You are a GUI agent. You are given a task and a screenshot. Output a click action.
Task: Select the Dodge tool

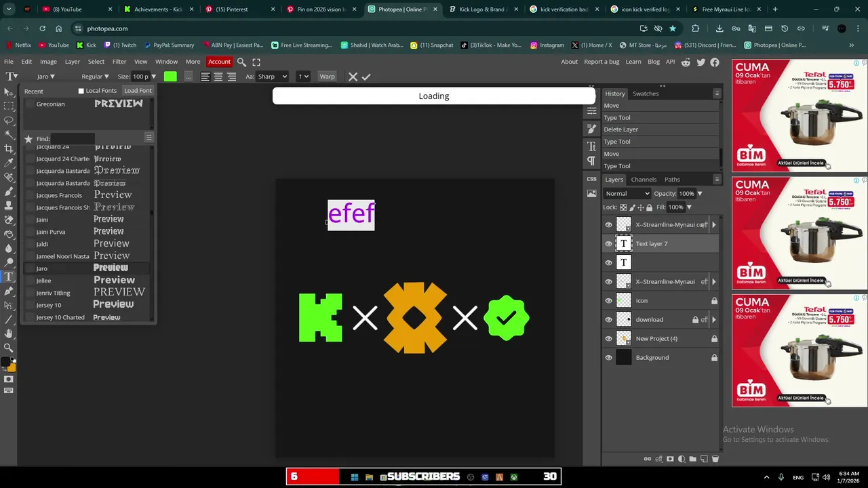coord(9,262)
